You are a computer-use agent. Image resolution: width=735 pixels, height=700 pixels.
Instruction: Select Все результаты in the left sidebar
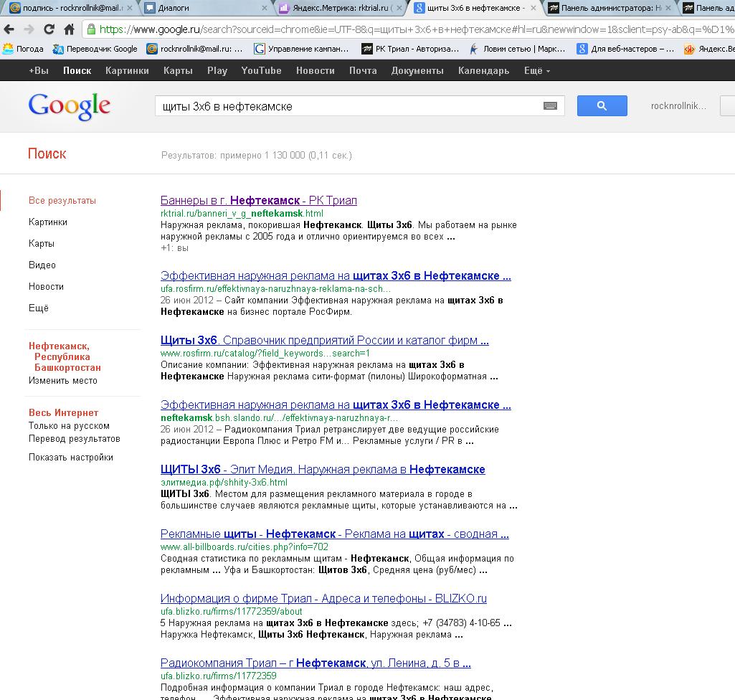pos(62,201)
